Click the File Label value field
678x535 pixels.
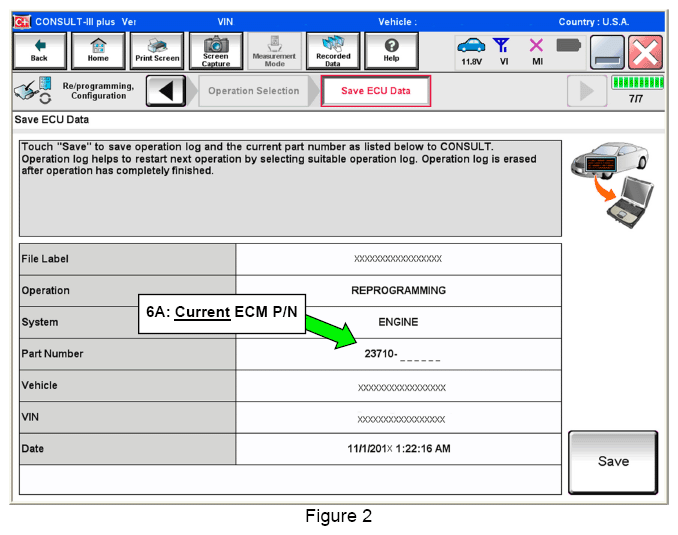click(x=398, y=259)
